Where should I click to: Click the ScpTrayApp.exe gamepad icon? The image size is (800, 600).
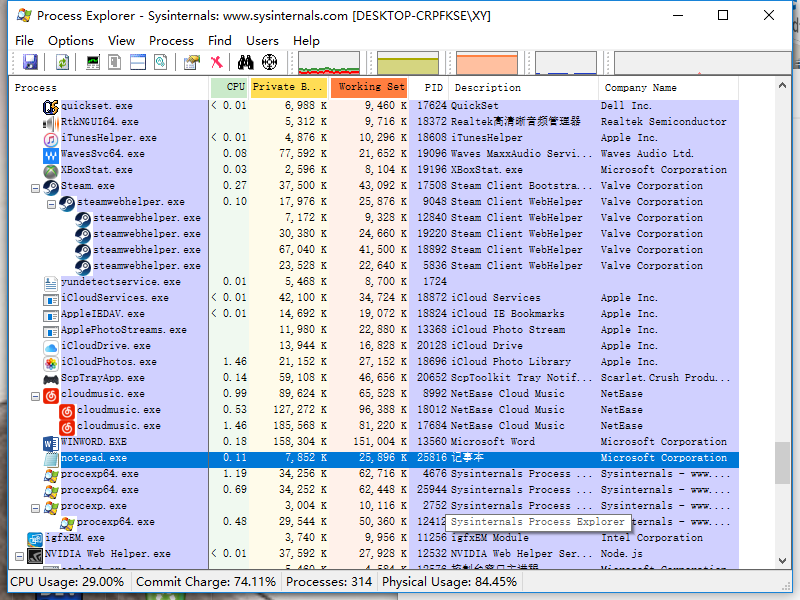click(x=51, y=379)
